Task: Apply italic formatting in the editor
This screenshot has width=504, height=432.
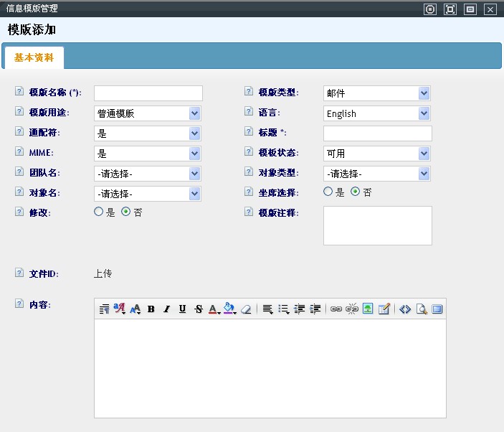Action: click(x=166, y=309)
